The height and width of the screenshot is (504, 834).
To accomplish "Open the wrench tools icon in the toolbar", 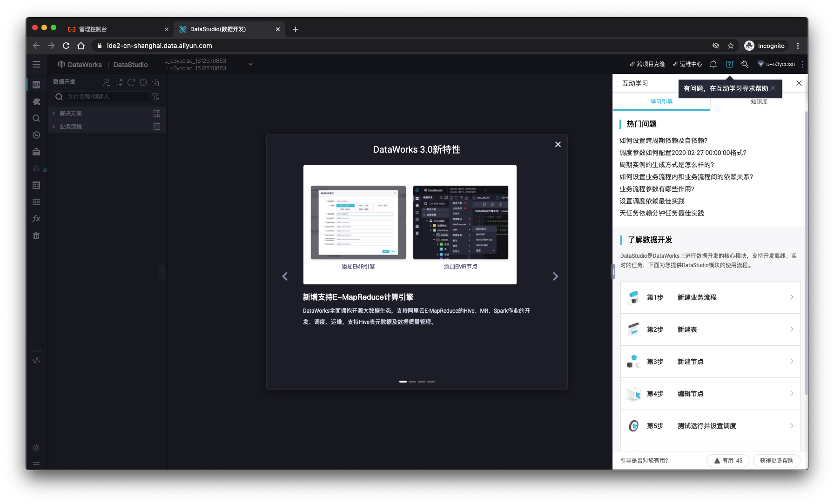I will coord(745,64).
